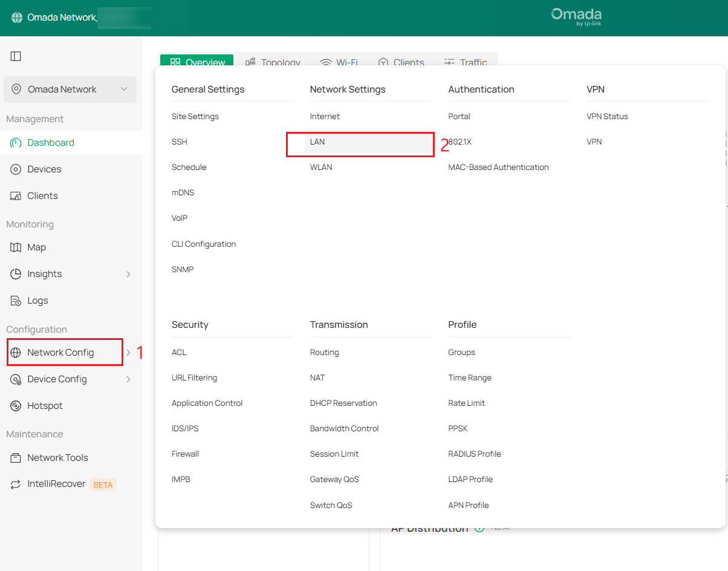This screenshot has height=571, width=728.
Task: Open Portal authentication settings
Action: (x=458, y=116)
